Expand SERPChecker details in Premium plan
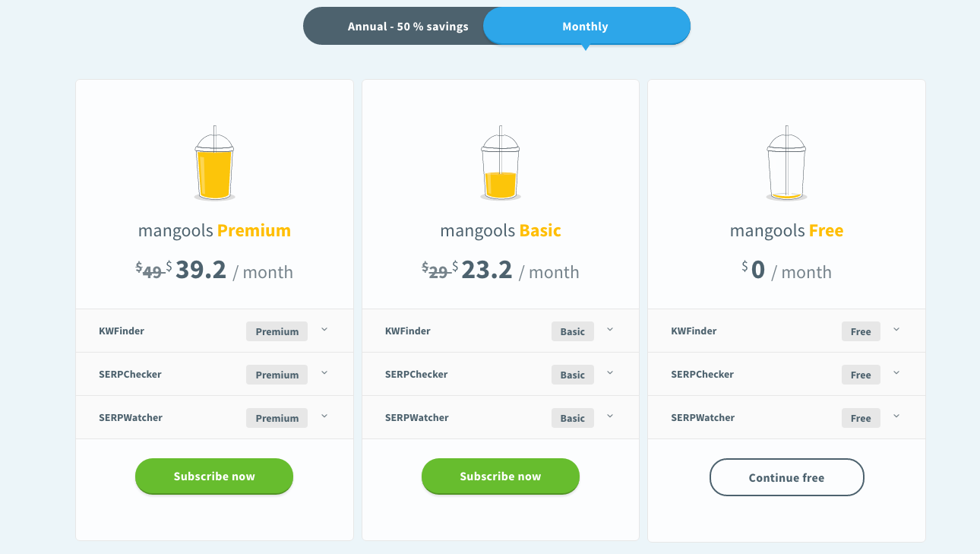The image size is (980, 554). [324, 373]
